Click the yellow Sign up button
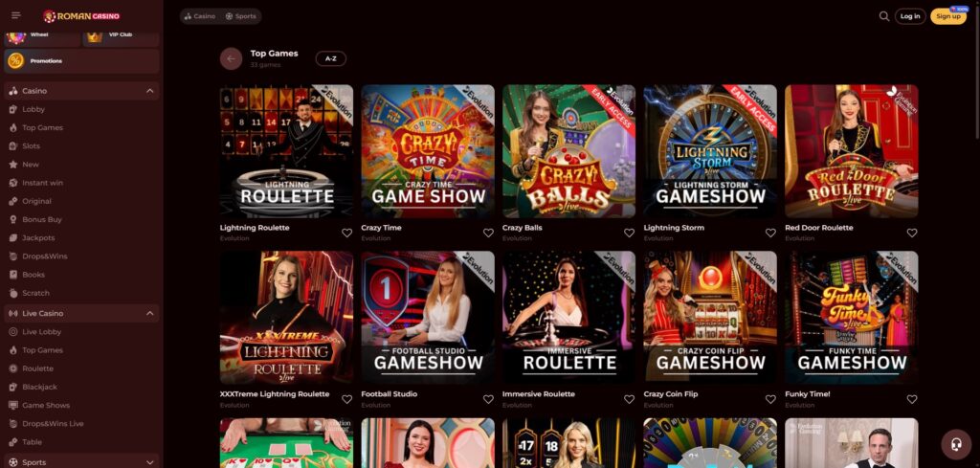The image size is (980, 468). coord(948,16)
